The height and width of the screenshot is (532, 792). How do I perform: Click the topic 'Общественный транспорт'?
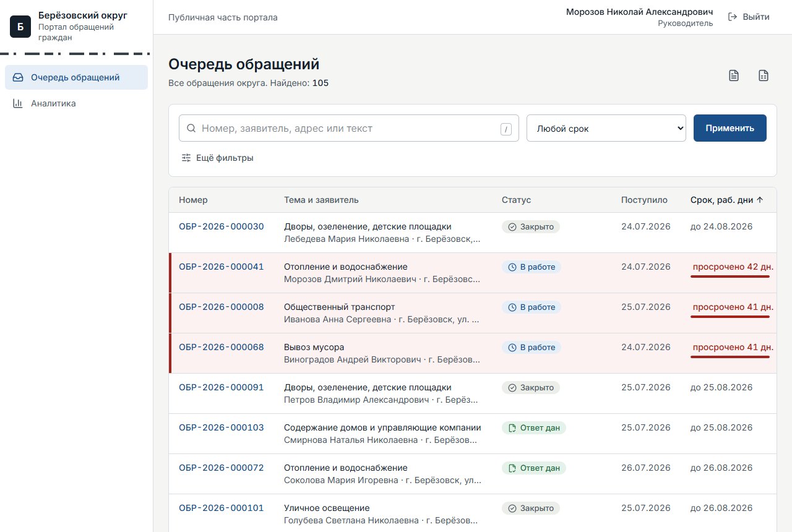339,307
